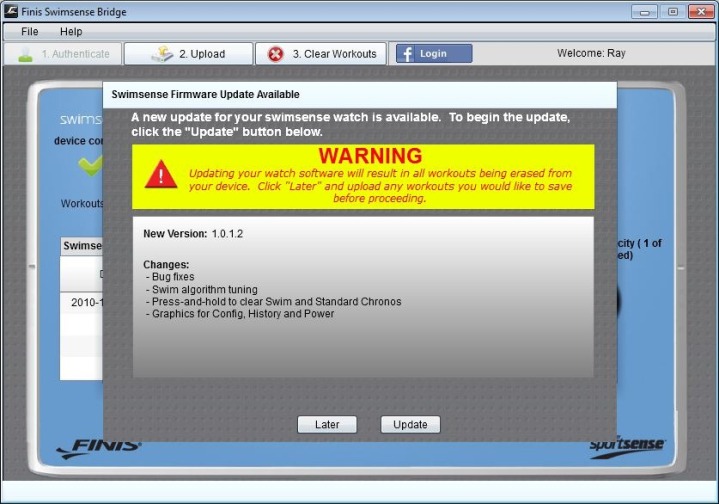This screenshot has width=719, height=504.
Task: Click the Swimsense table column header
Action: point(82,246)
